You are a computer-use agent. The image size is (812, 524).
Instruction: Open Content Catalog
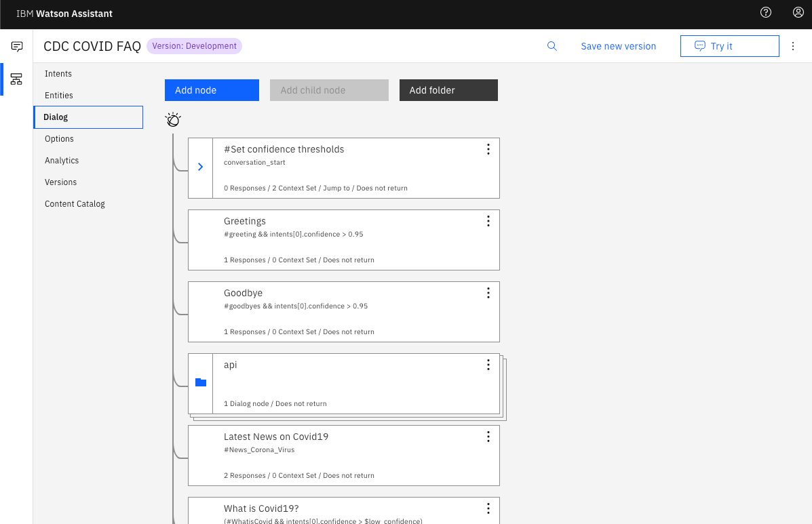coord(75,204)
